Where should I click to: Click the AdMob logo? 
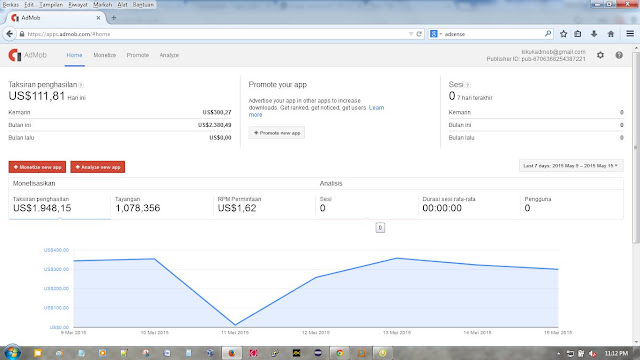(x=27, y=55)
